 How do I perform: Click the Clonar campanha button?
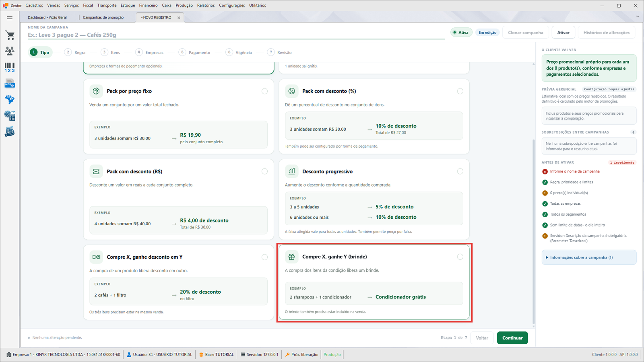pyautogui.click(x=525, y=33)
